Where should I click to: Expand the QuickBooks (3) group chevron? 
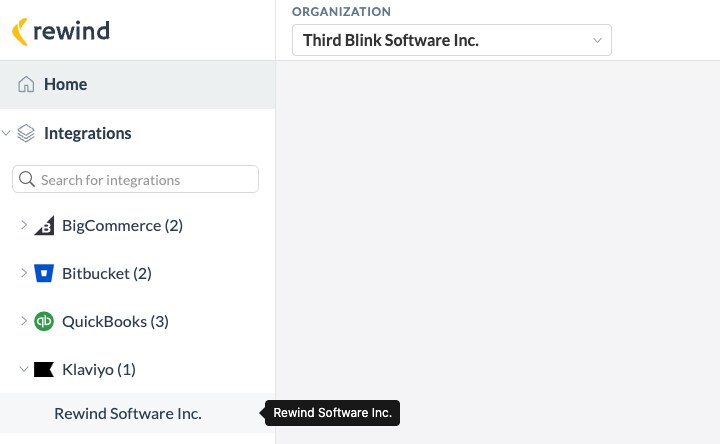pos(24,321)
